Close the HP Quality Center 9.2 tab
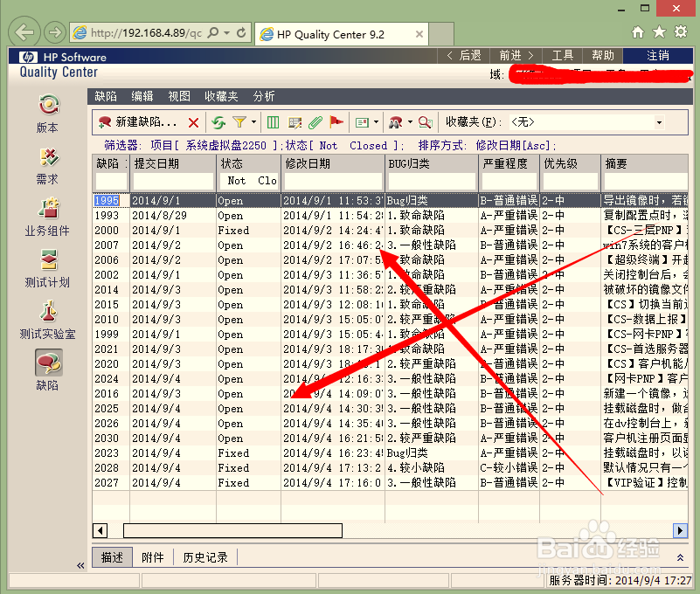The height and width of the screenshot is (594, 700). click(419, 34)
